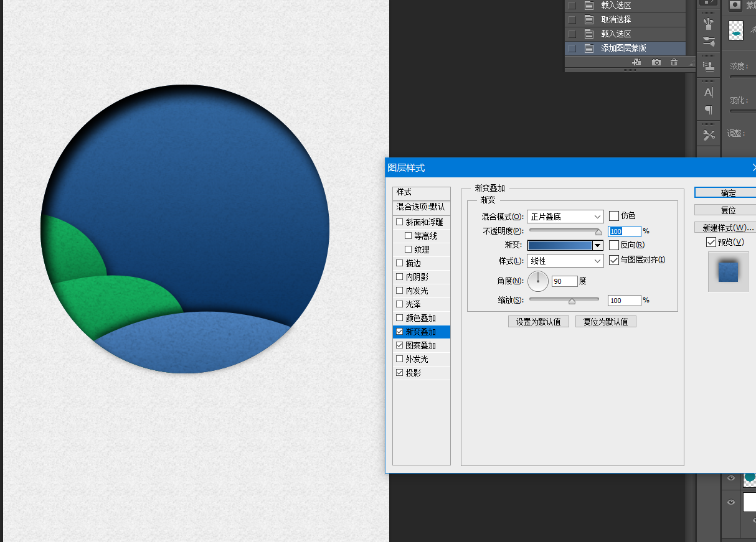The height and width of the screenshot is (542, 756).
Task: Open the Tool Presets wrench panel icon
Action: [709, 135]
